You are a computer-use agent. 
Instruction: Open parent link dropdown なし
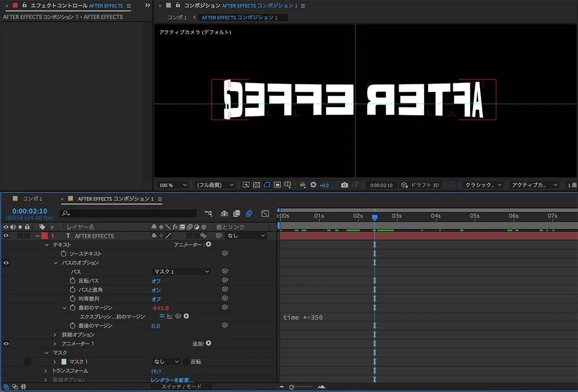(246, 235)
